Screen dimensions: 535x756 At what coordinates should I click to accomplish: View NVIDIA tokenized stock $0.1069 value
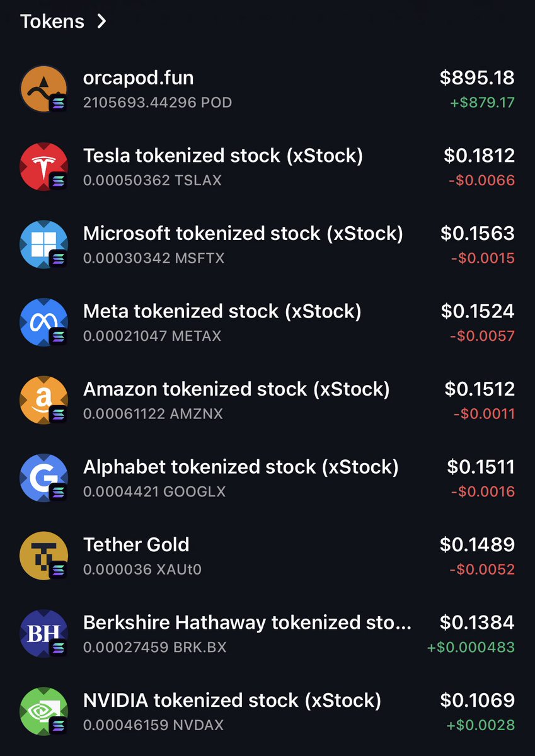click(x=478, y=701)
